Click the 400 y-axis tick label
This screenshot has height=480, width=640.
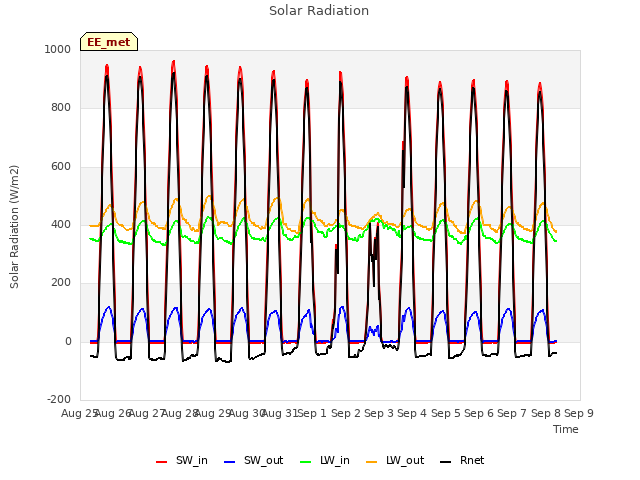[61, 224]
